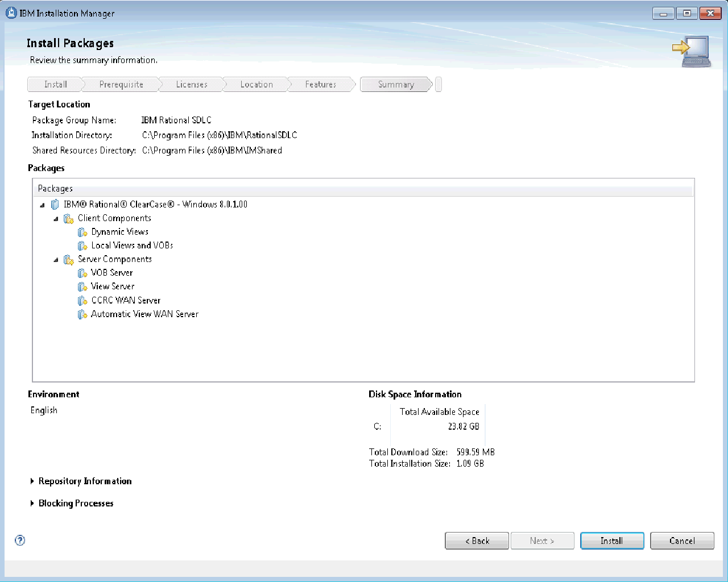Click the Server Components feature icon
Screen dimensions: 728x582
pyautogui.click(x=69, y=260)
